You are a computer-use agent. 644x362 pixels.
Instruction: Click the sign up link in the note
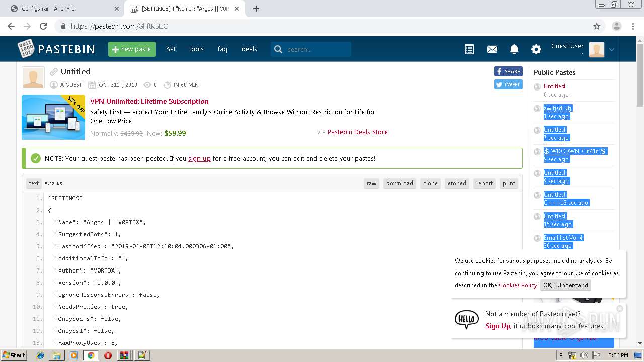[x=199, y=159]
